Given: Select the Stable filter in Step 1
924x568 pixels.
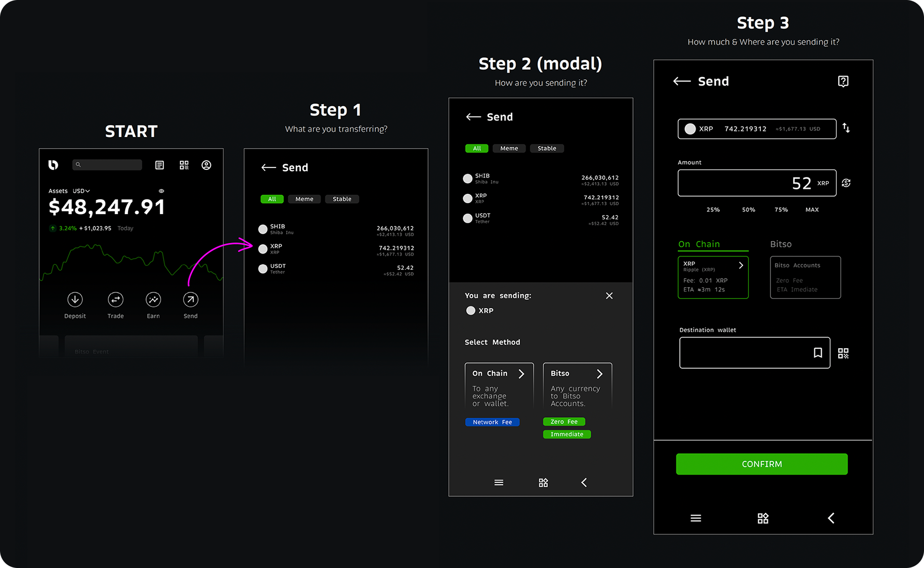Looking at the screenshot, I should (342, 199).
